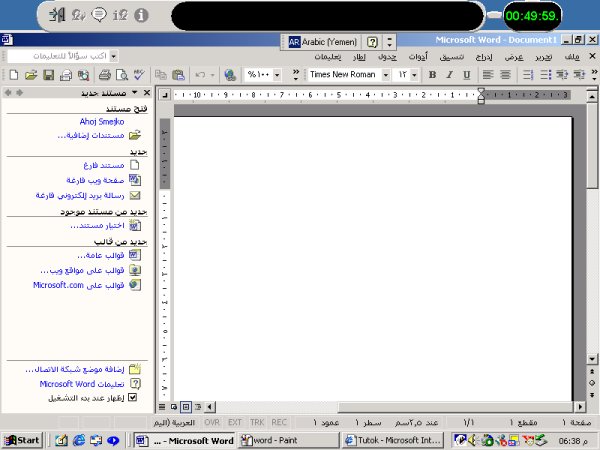Toggle OVR overtype mode in status bar
Screen dimensions: 600x450
pos(212,422)
